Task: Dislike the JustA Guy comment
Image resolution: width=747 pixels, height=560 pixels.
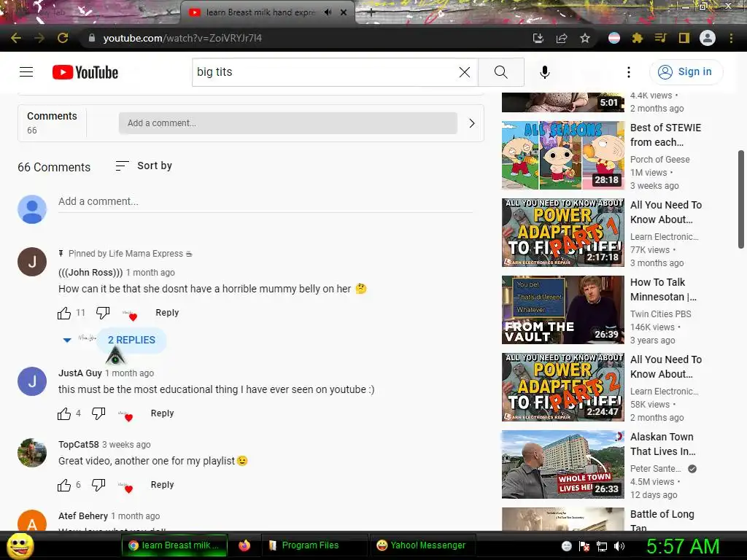Action: point(98,413)
